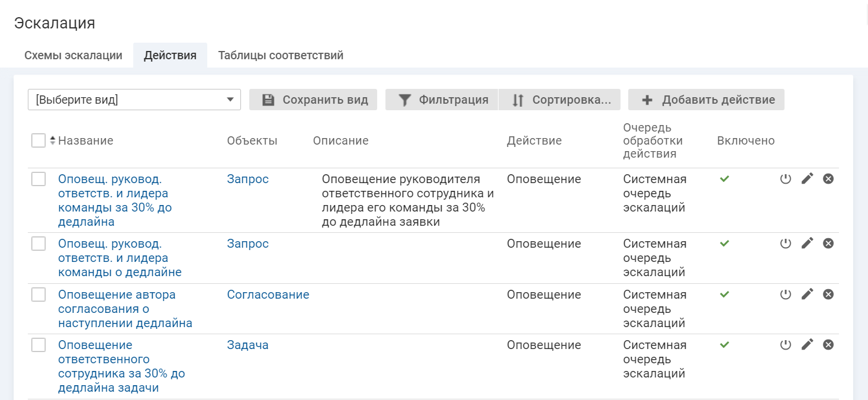Switch to the Схемы эскалации tab
The image size is (868, 400).
[73, 55]
